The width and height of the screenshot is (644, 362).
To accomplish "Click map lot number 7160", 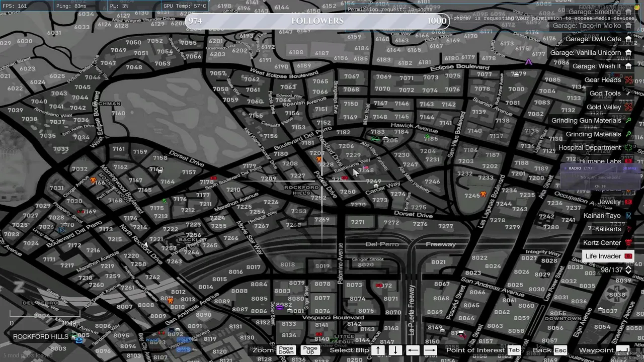I will click(x=118, y=113).
